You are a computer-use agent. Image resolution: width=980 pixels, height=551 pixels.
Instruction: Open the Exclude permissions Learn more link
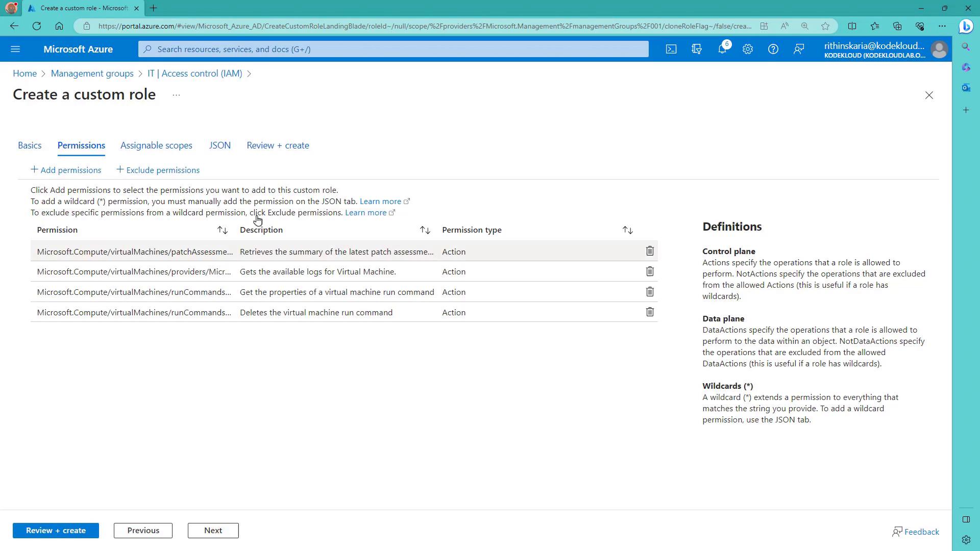[x=370, y=212]
